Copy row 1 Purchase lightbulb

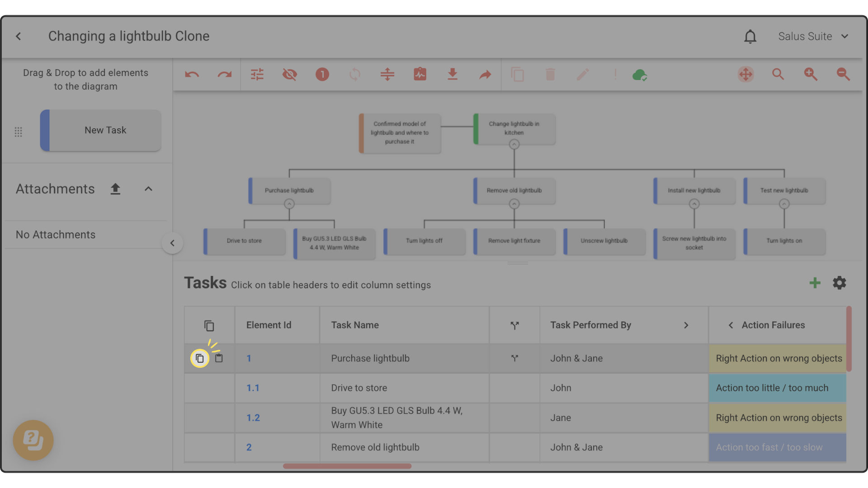coord(200,359)
